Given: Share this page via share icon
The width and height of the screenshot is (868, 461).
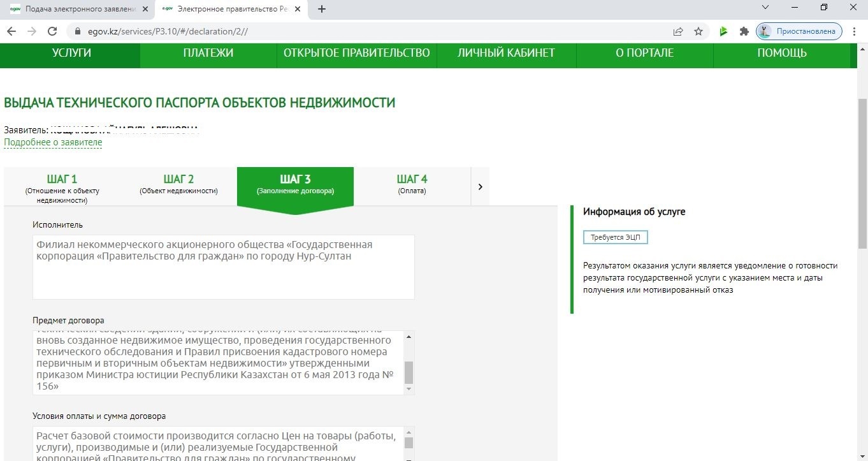Looking at the screenshot, I should [x=678, y=31].
